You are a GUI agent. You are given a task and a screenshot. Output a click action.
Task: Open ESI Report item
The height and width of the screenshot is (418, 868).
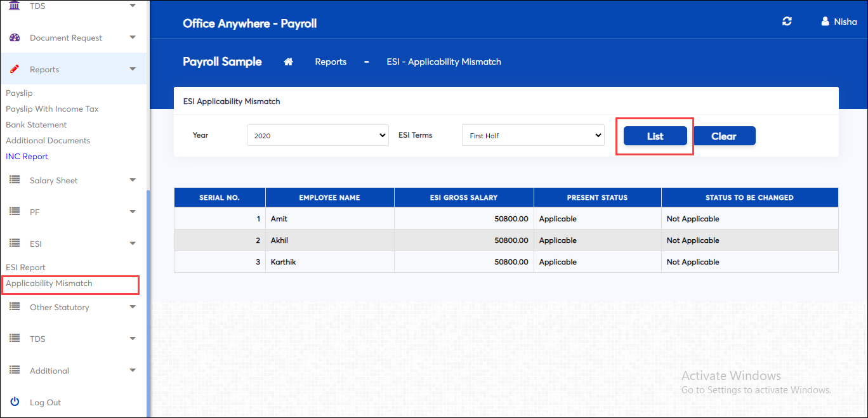pyautogui.click(x=25, y=268)
